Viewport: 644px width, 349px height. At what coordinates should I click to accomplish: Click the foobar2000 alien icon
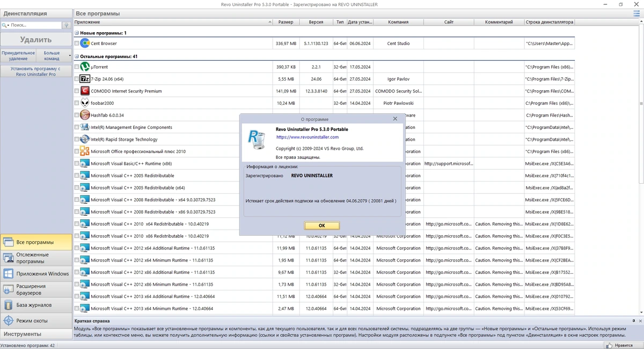tap(85, 103)
